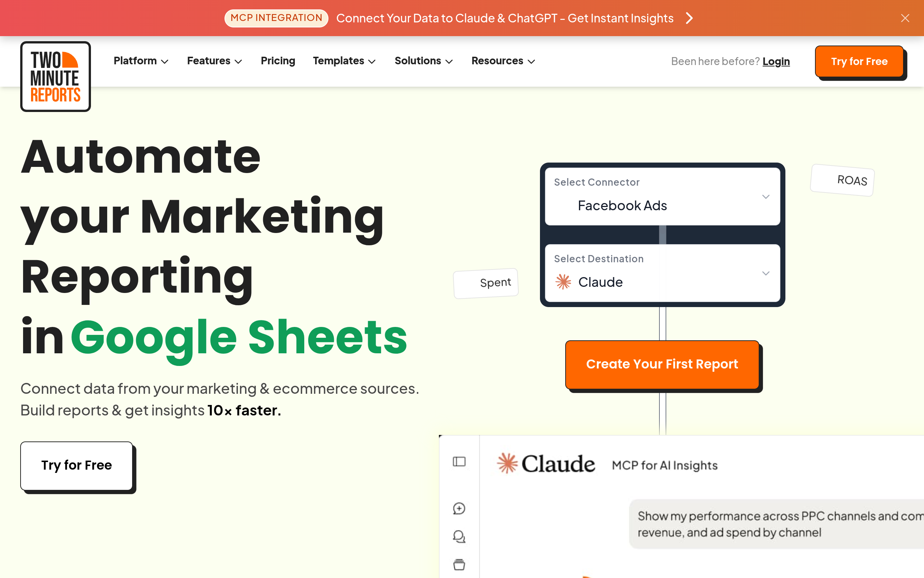Open the banner link about Claude & ChatGPT

click(x=505, y=18)
